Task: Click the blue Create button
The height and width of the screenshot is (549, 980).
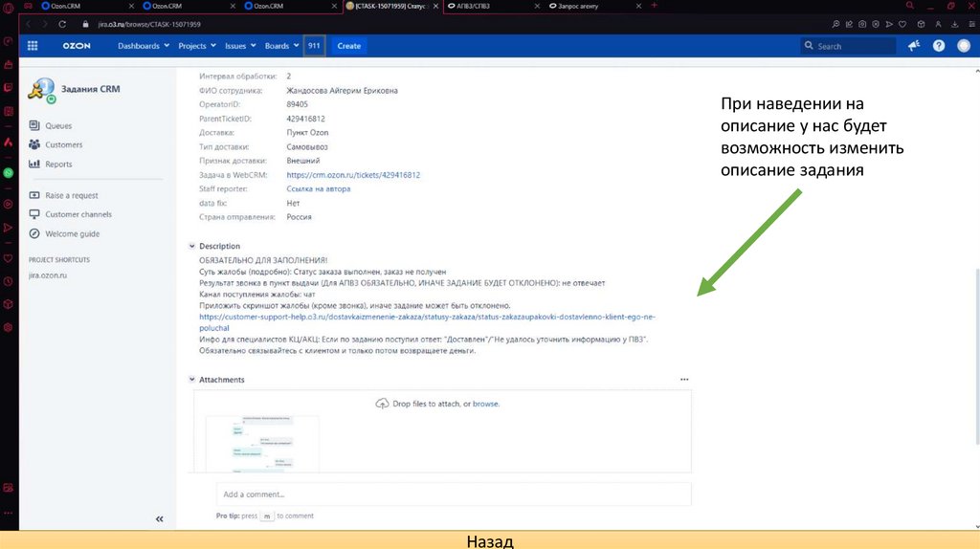Action: 348,46
